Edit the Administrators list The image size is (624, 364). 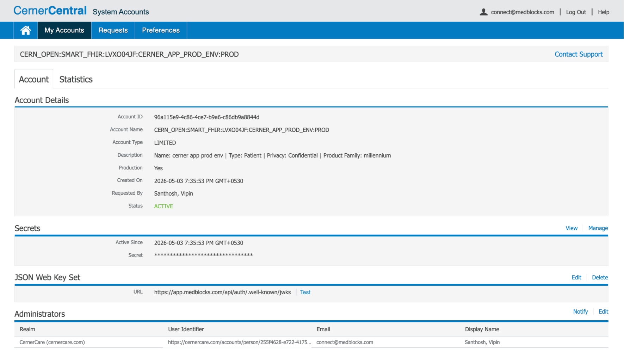point(603,311)
